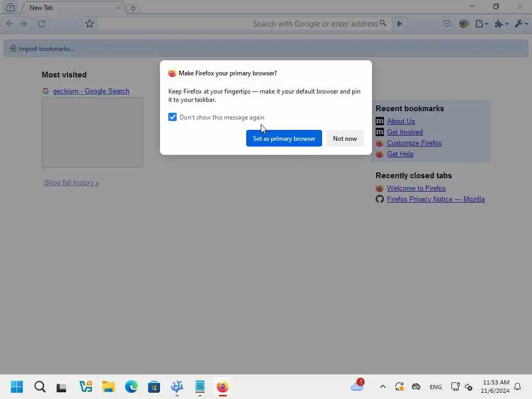532x399 pixels.
Task: Click the back arrow navigation icon
Action: tap(9, 24)
